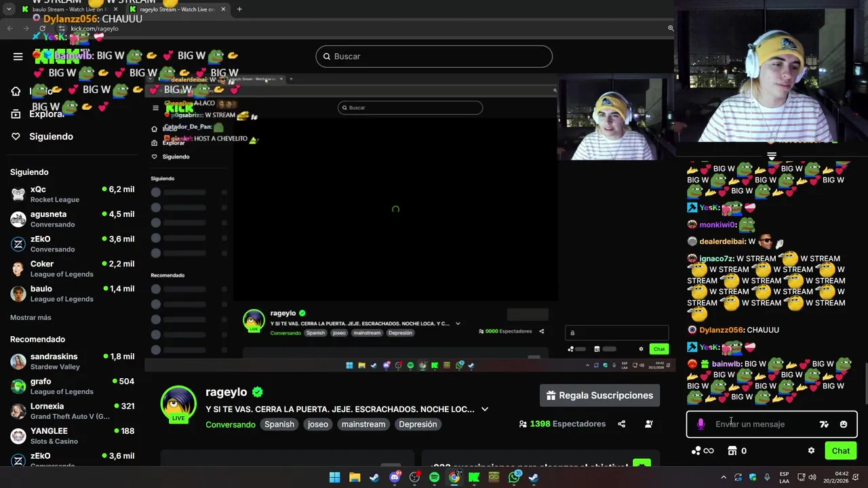Click the tray microphone icon
The image size is (868, 488).
click(x=768, y=477)
